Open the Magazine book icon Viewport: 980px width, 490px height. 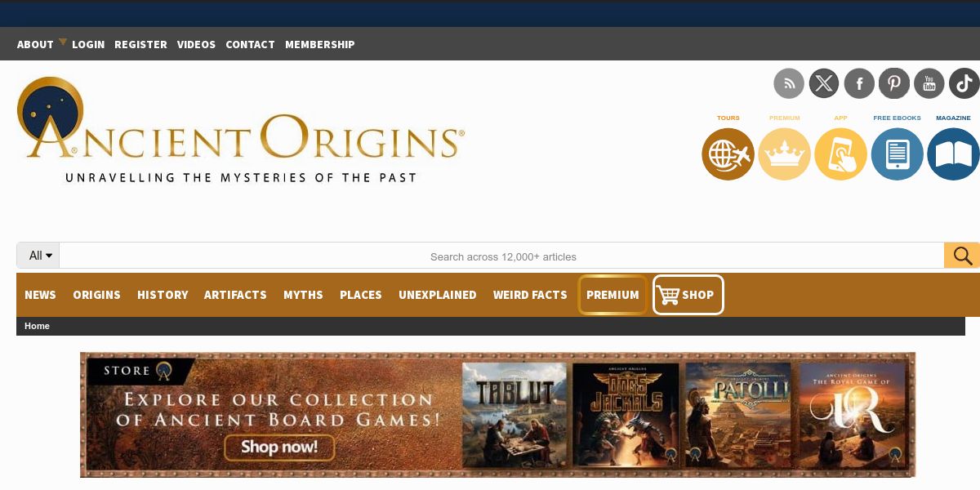point(953,154)
